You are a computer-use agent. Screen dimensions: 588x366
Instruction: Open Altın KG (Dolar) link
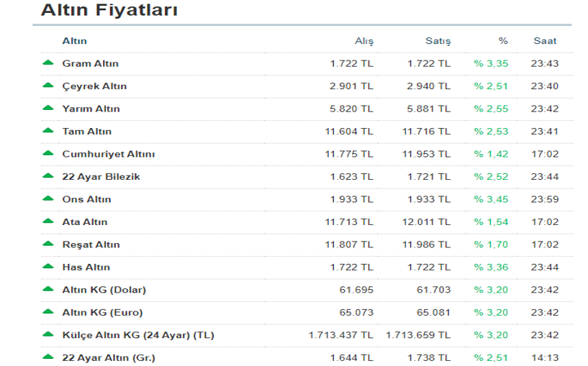(x=104, y=290)
